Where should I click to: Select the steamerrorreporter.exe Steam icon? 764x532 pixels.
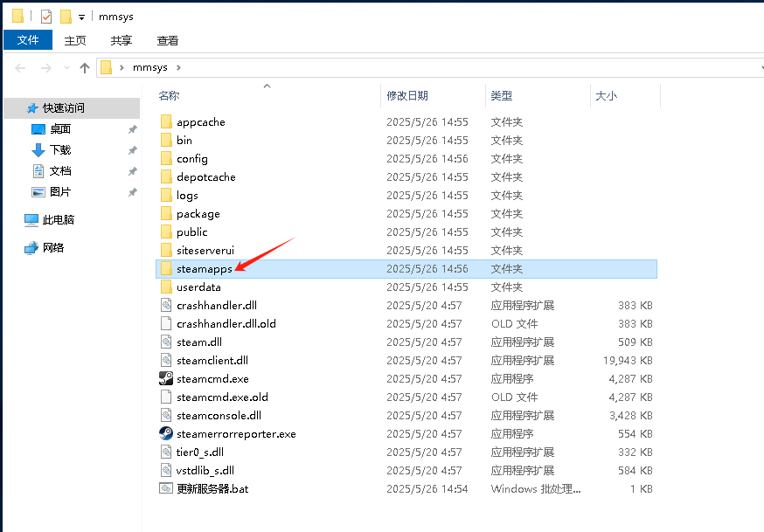(166, 433)
